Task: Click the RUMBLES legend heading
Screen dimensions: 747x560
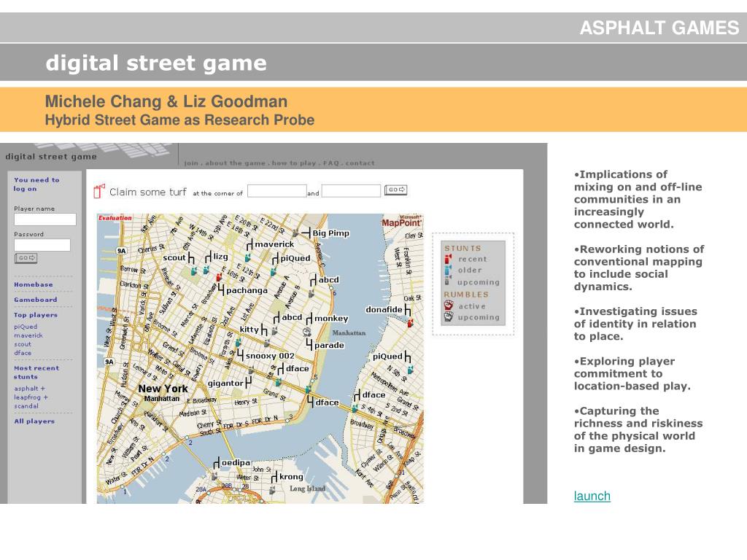Action: [466, 295]
